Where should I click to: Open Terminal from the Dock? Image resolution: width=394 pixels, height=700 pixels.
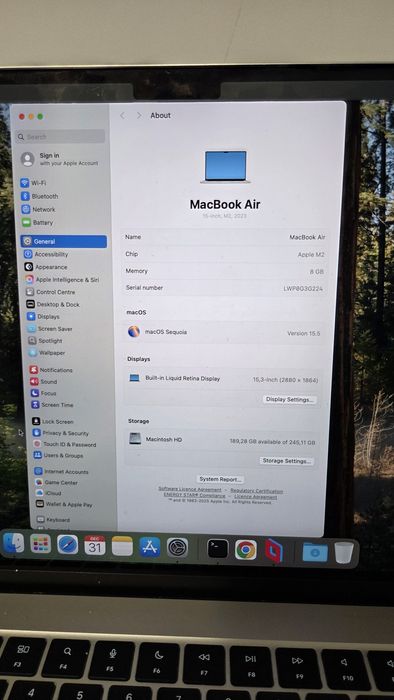tap(218, 549)
